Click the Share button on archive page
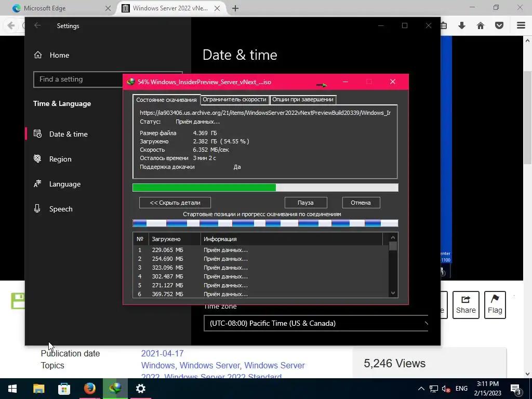 [466, 304]
